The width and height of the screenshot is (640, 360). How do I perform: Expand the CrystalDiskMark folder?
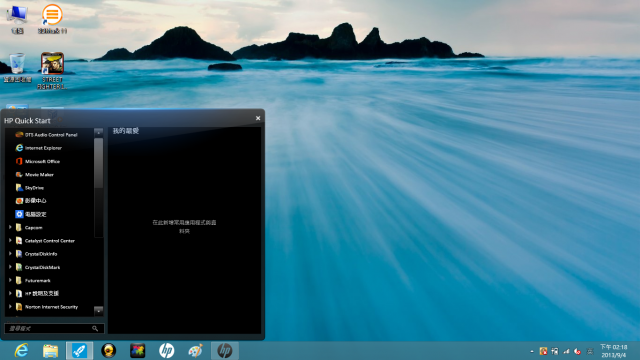(10, 267)
